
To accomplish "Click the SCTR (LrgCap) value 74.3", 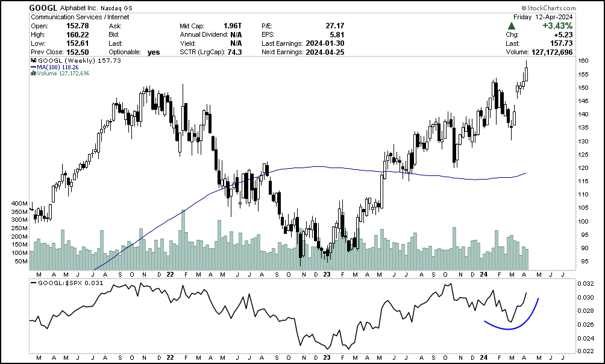I will [x=234, y=52].
